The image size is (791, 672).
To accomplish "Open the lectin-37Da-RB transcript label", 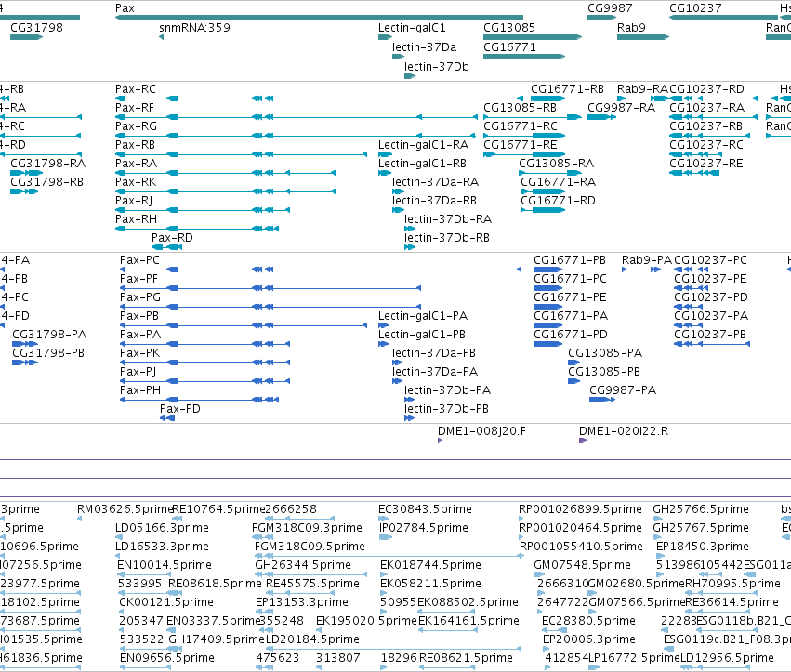I will coord(434,201).
